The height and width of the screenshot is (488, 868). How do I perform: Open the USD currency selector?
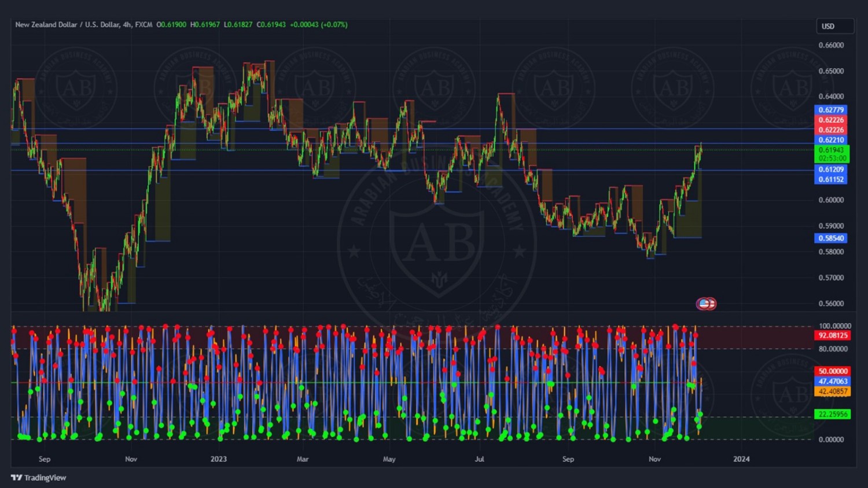[834, 26]
